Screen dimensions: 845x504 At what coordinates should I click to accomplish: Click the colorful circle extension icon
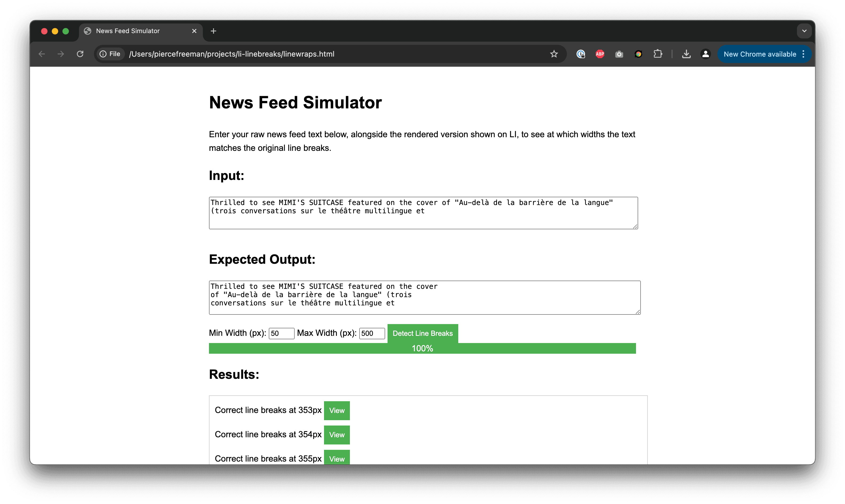638,54
